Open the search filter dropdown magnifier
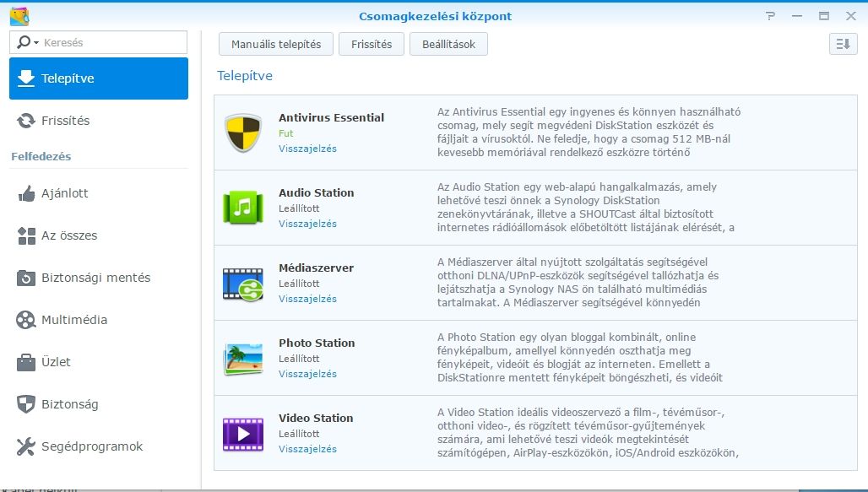This screenshot has height=492, width=868. coord(27,42)
